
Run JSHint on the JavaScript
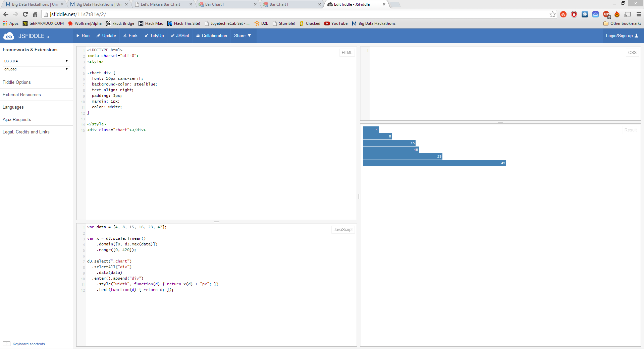coord(180,36)
